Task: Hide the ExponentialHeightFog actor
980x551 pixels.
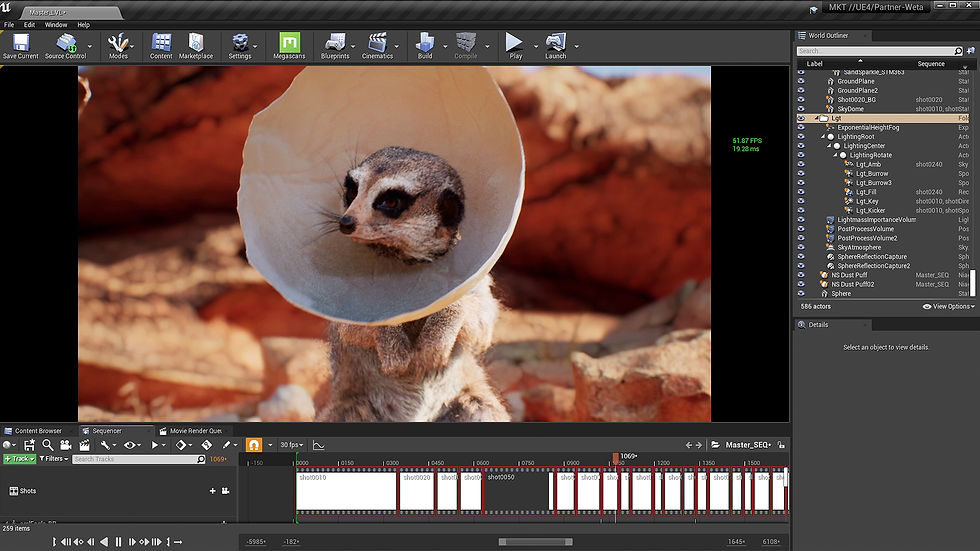Action: pos(801,127)
